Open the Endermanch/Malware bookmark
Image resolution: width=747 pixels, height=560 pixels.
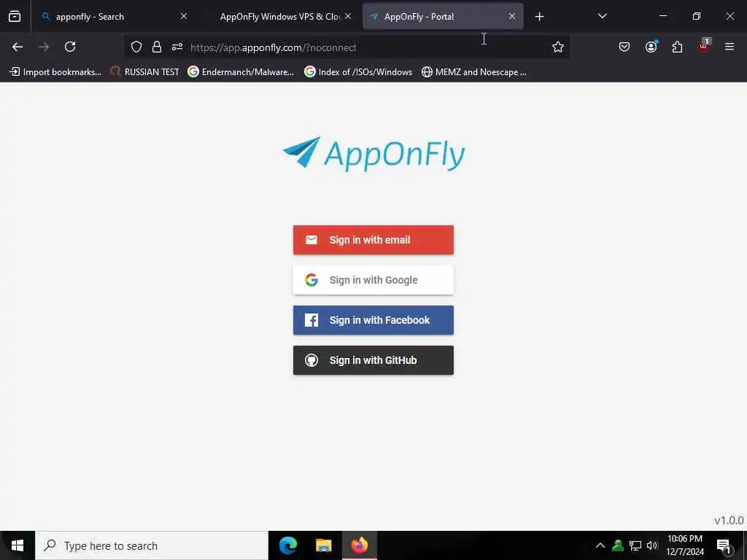(x=241, y=72)
